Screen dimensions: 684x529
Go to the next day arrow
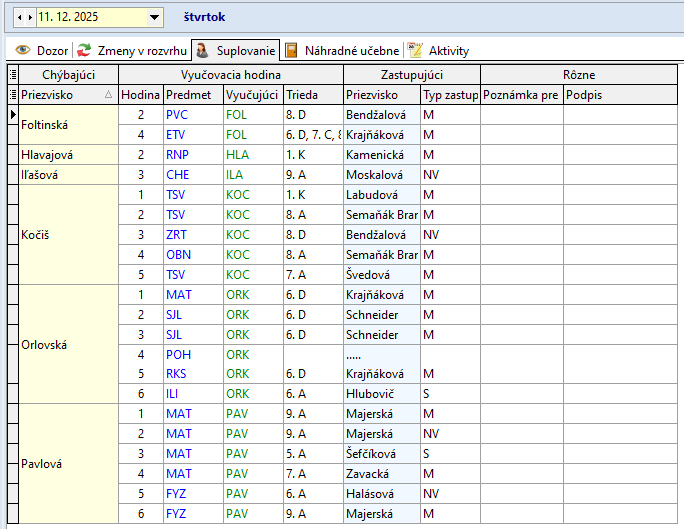30,18
